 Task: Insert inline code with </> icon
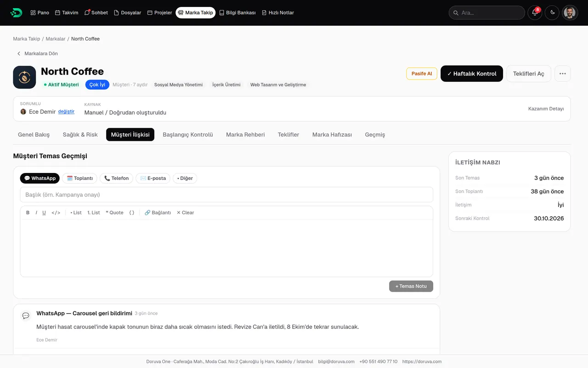click(56, 213)
